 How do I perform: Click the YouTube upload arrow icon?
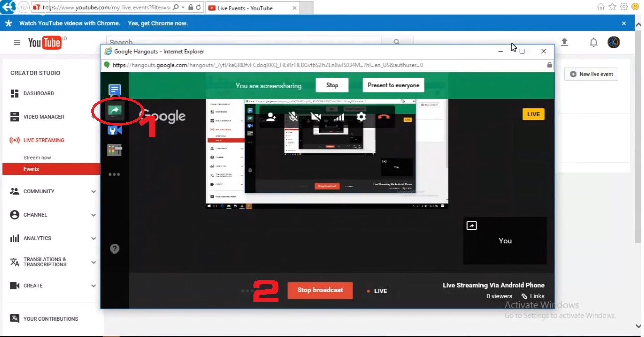point(565,42)
